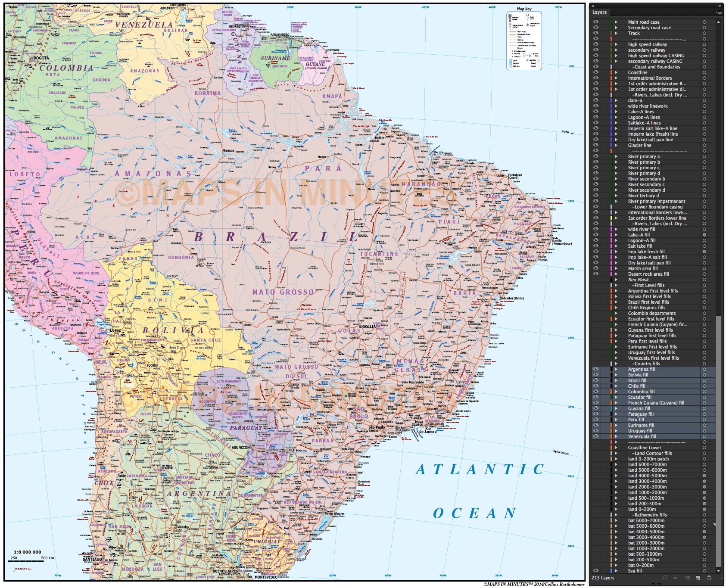
Task: Click target circle for high speed railway
Action: click(704, 44)
